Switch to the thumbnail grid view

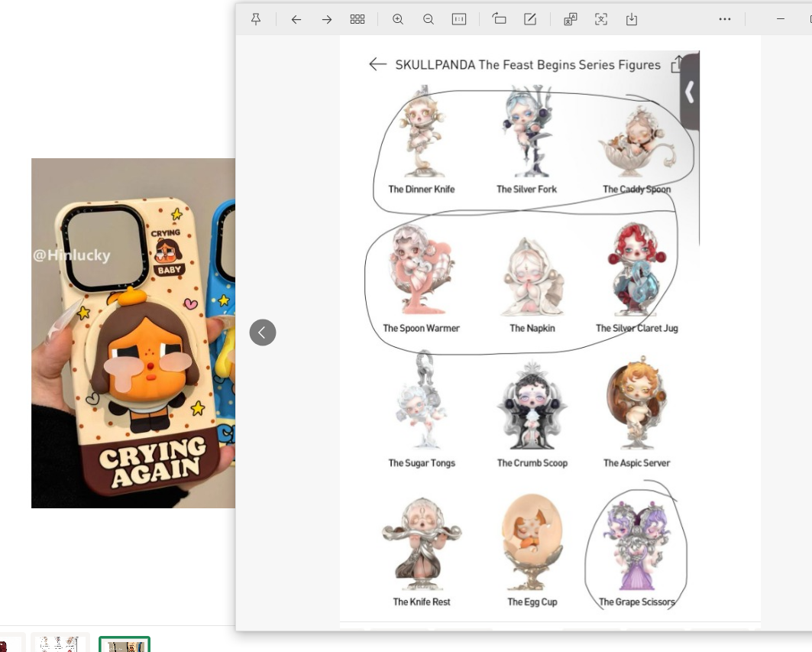(357, 18)
